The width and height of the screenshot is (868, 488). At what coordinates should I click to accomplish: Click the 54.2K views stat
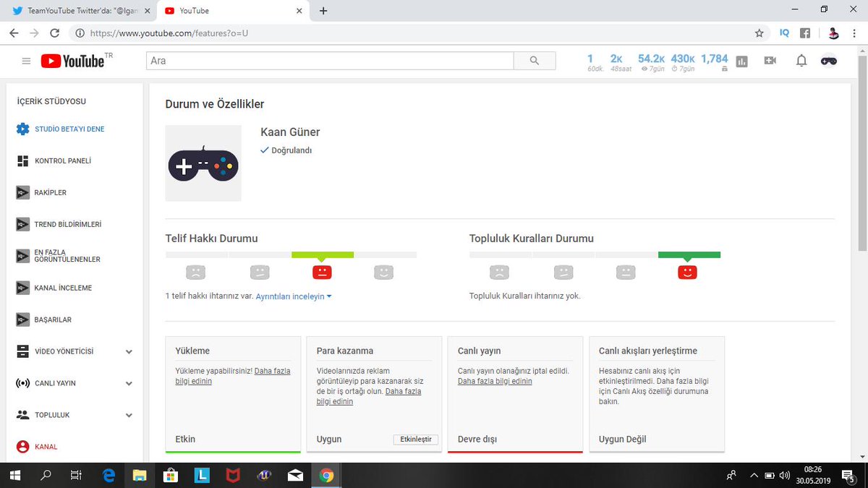click(651, 62)
